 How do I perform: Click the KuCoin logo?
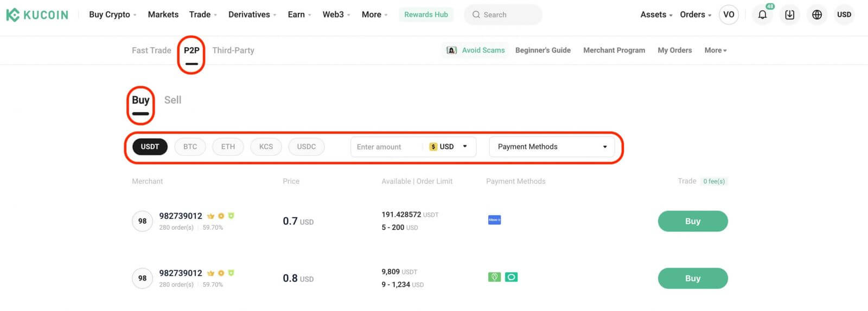point(37,15)
